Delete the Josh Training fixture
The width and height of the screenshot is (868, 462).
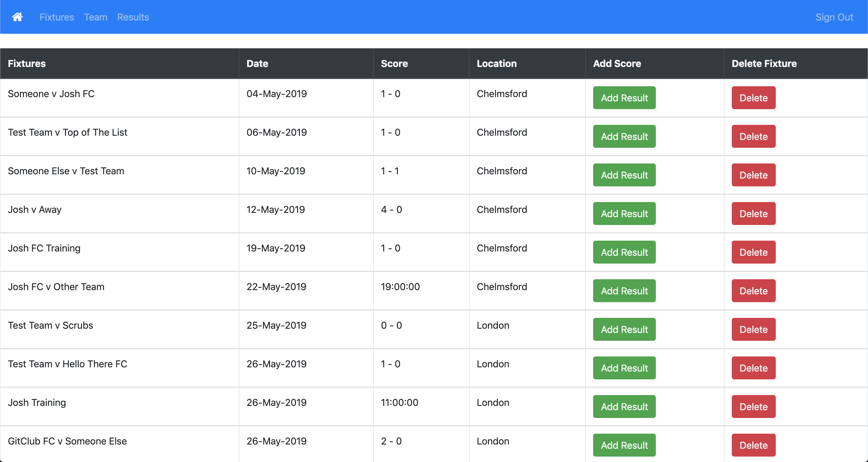pos(753,407)
